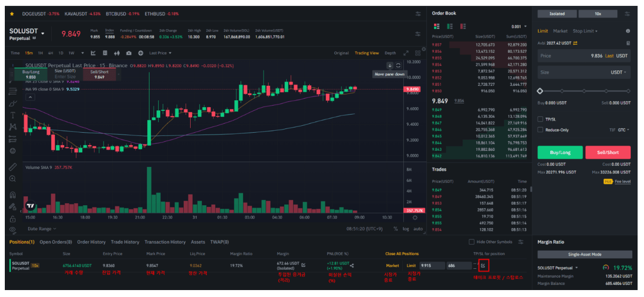Click the green Buy/Long button
This screenshot has width=644, height=297.
pos(560,152)
